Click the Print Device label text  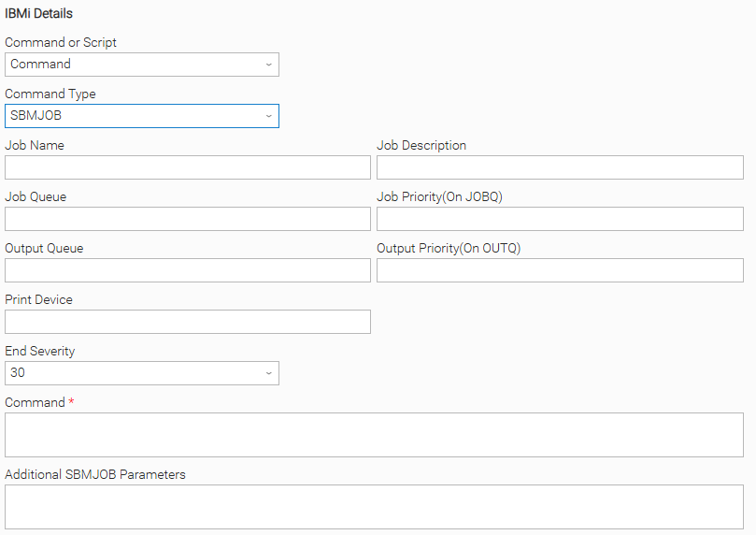tap(38, 299)
